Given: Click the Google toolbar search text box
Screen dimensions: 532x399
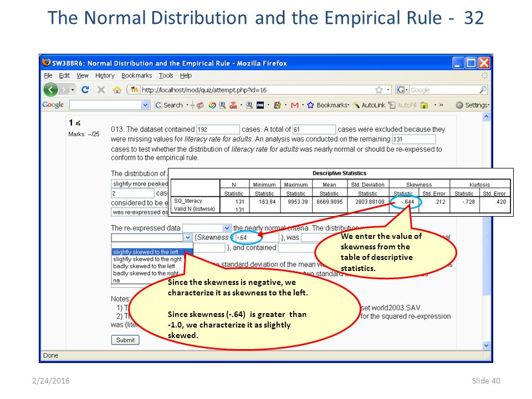Looking at the screenshot, I should coord(105,105).
